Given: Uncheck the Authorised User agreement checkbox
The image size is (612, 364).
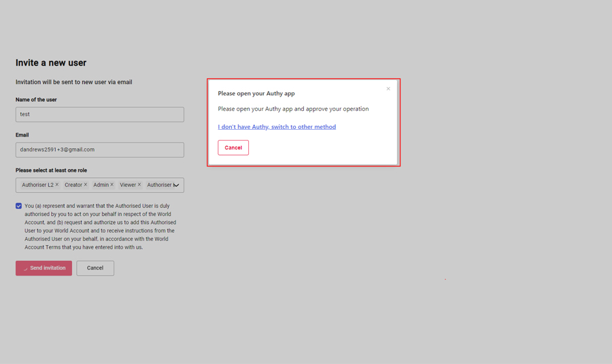Looking at the screenshot, I should pos(19,206).
